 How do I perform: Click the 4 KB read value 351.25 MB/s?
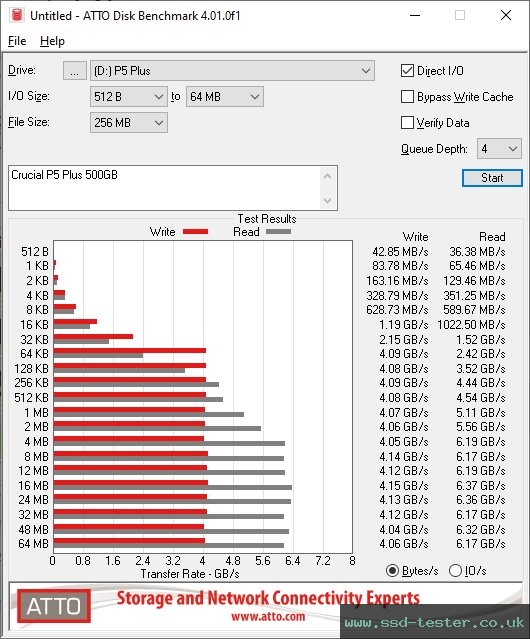tap(474, 295)
